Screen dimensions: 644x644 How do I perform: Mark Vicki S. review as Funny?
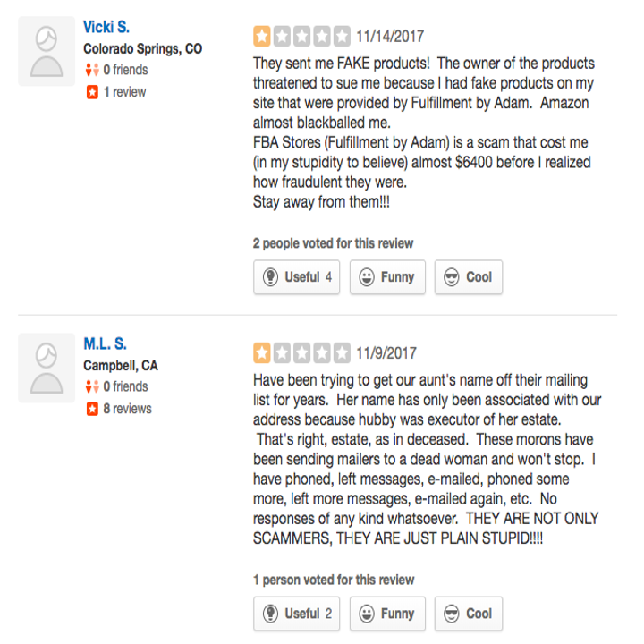(x=387, y=277)
